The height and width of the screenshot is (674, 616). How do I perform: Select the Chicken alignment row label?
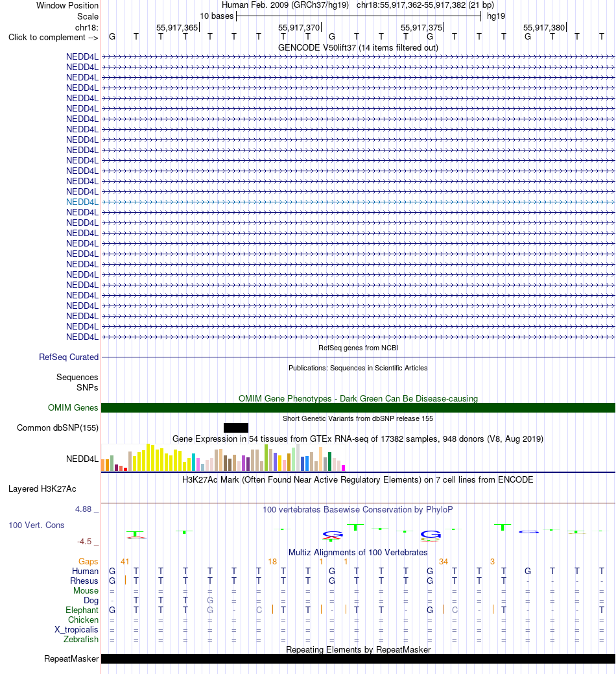pos(83,620)
